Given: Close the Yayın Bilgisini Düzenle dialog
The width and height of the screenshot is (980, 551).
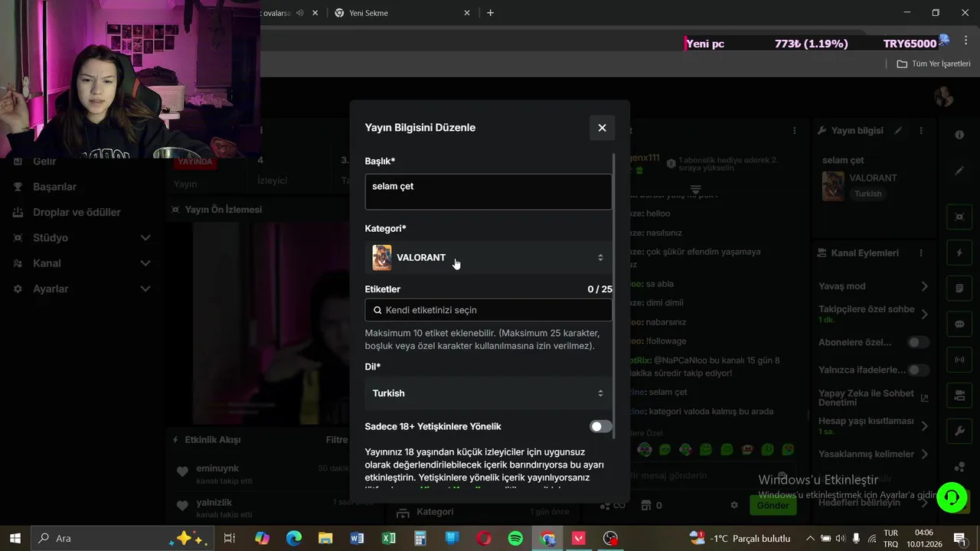Looking at the screenshot, I should pyautogui.click(x=602, y=128).
